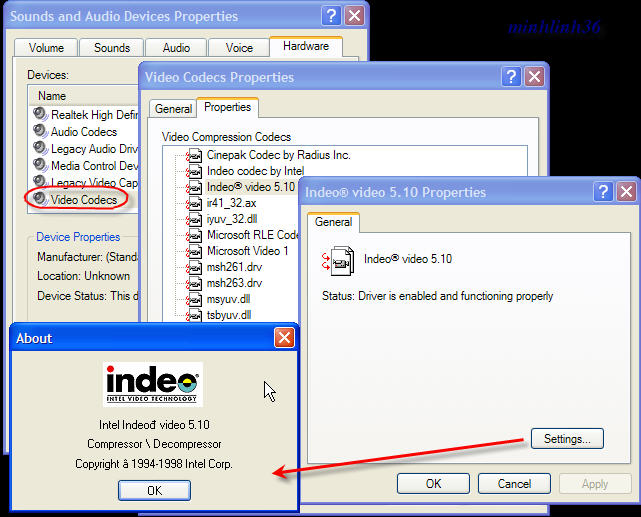The height and width of the screenshot is (517, 641).
Task: Select the Hardware tab
Action: coord(306,46)
